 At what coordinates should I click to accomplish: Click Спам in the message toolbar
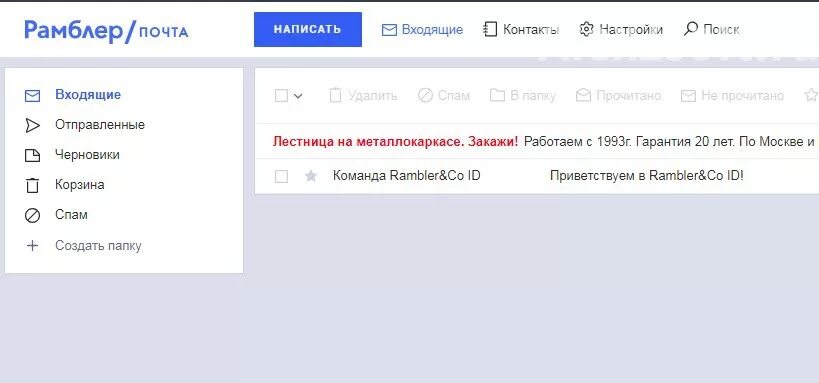coord(453,96)
